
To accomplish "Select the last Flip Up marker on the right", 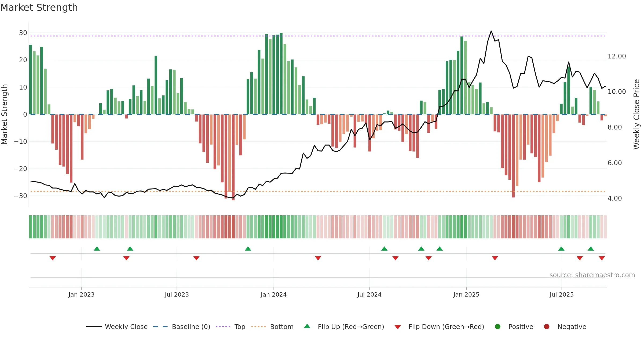I will (591, 249).
